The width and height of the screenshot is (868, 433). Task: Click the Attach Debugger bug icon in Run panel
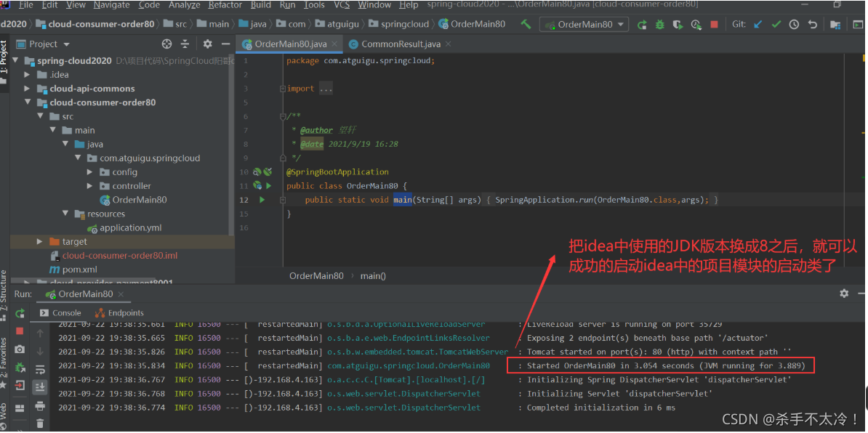pos(20,367)
